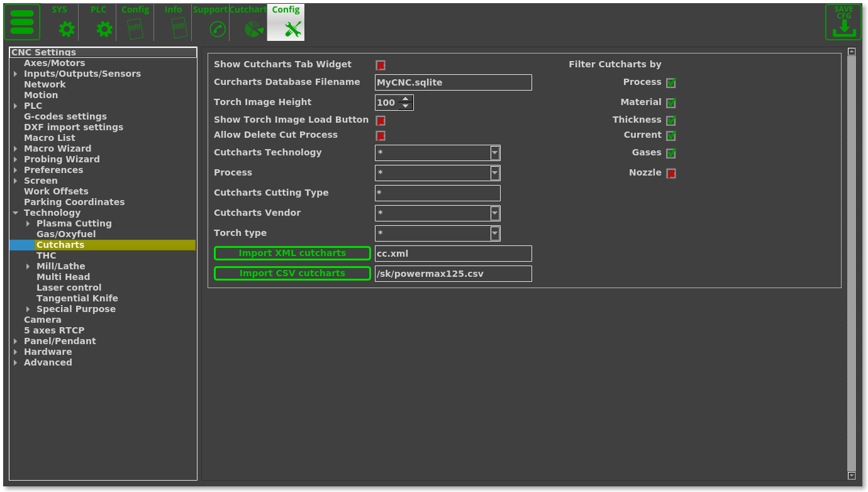868x492 pixels.
Task: Increase Torch Image Height with up arrow
Action: tap(406, 99)
